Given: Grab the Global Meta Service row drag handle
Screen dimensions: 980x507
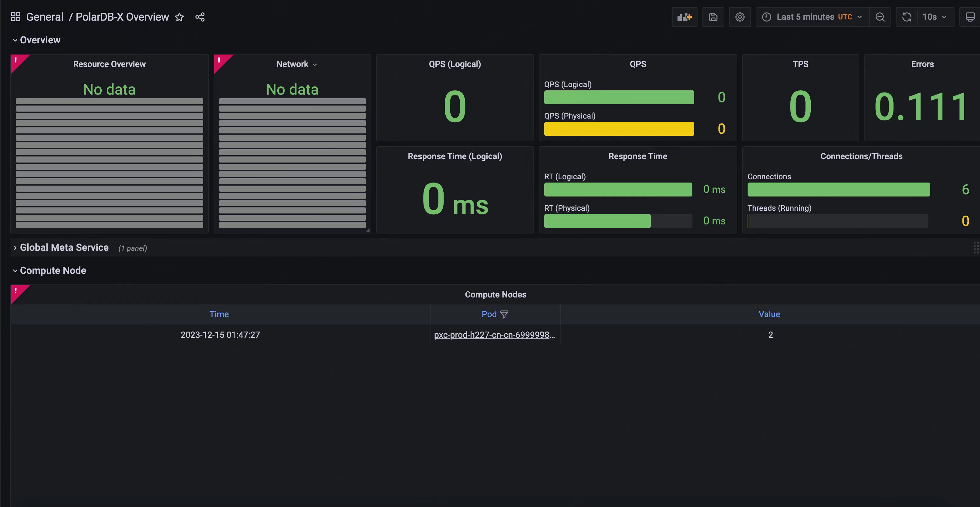Looking at the screenshot, I should coord(976,248).
